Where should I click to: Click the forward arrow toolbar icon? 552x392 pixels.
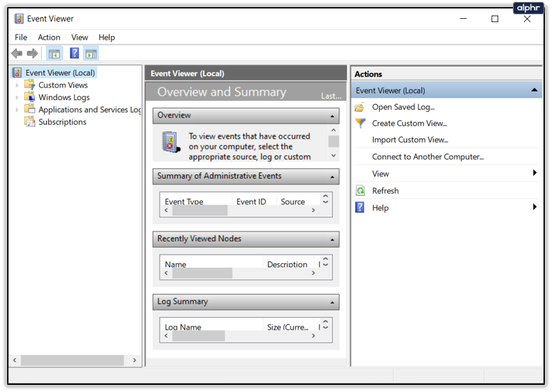[32, 53]
